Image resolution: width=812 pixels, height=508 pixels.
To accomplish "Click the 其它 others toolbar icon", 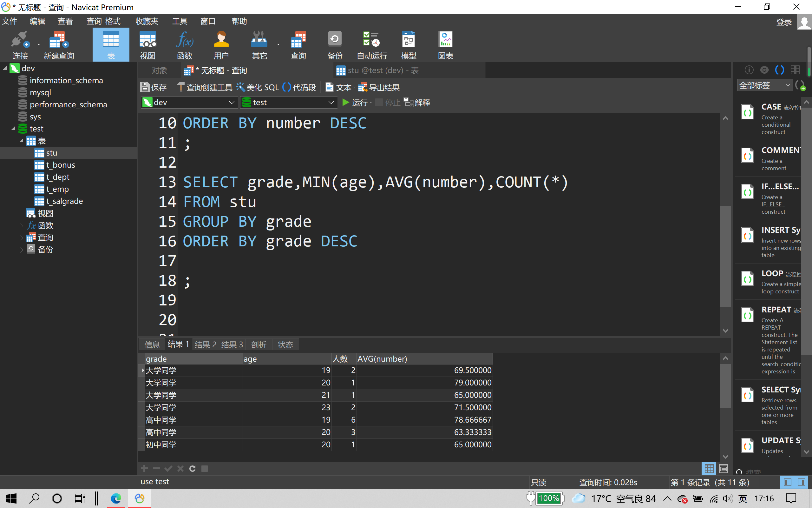I will point(259,45).
